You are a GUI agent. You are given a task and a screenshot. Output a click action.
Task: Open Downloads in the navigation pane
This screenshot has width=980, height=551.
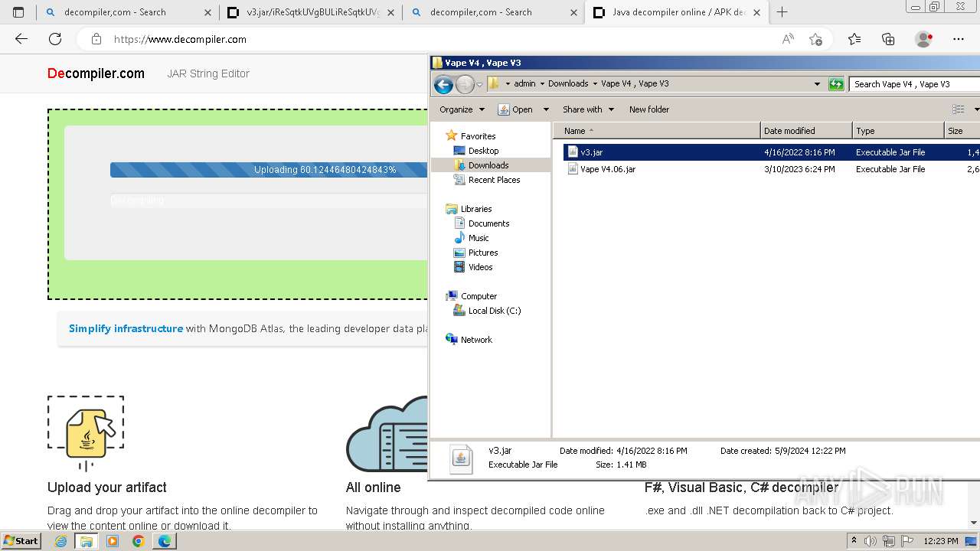point(488,165)
